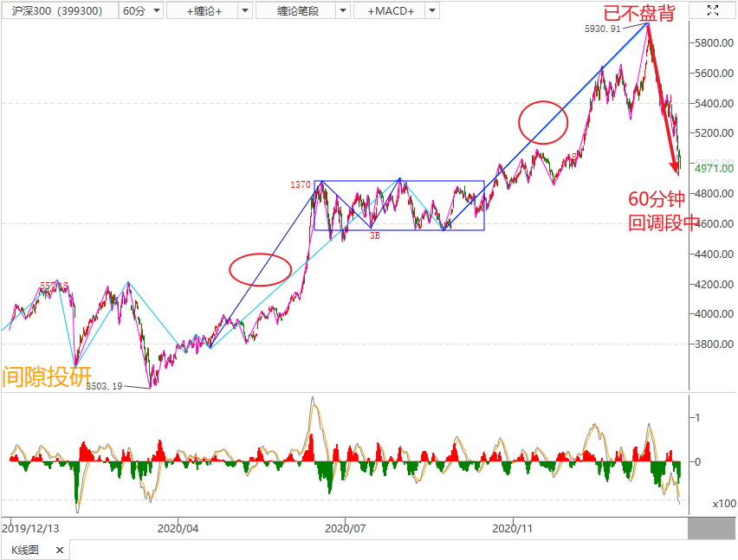Click the 5930.91 high price label
738x560 pixels.
(x=602, y=29)
